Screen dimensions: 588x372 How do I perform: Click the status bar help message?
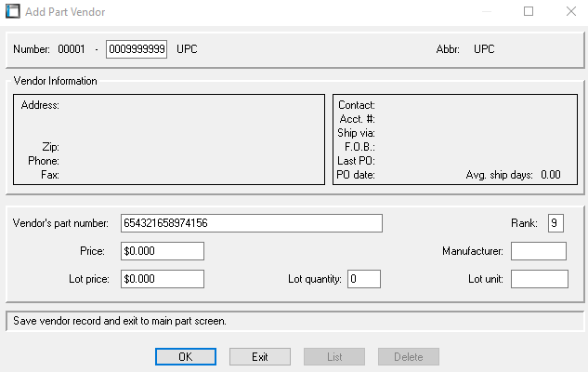[x=121, y=321]
